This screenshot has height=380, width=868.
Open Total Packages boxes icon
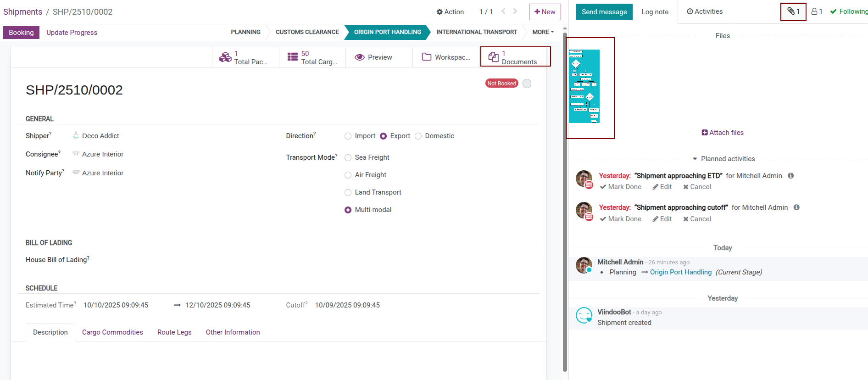point(225,57)
